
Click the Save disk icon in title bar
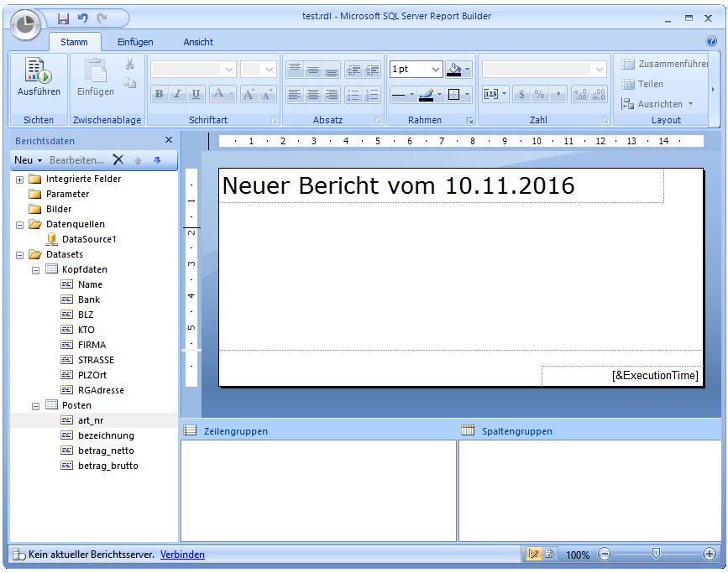click(63, 18)
